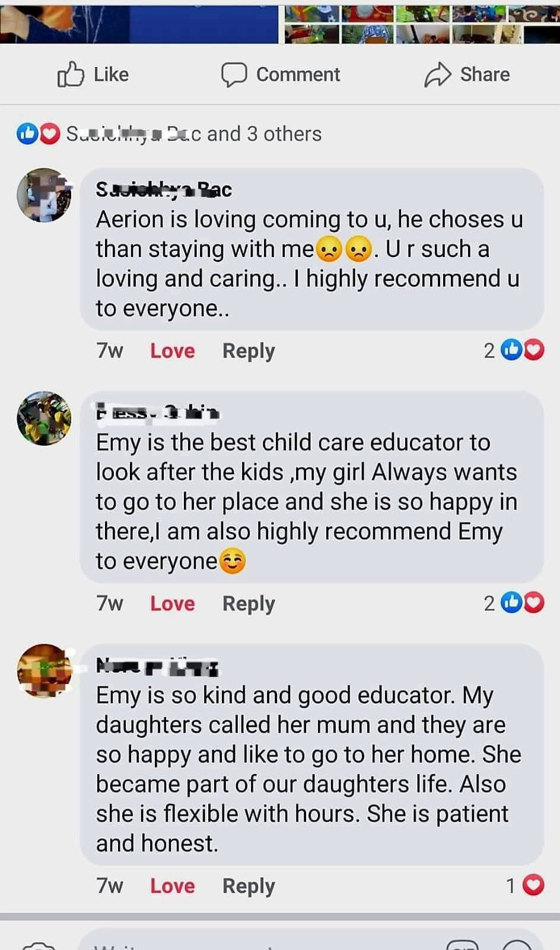This screenshot has width=560, height=950.
Task: Reply to the Aerion comment
Action: coord(249,351)
